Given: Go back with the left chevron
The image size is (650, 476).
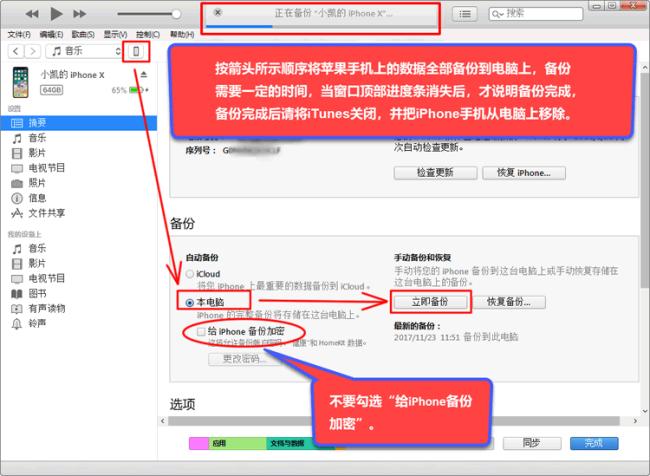Looking at the screenshot, I should (16, 51).
